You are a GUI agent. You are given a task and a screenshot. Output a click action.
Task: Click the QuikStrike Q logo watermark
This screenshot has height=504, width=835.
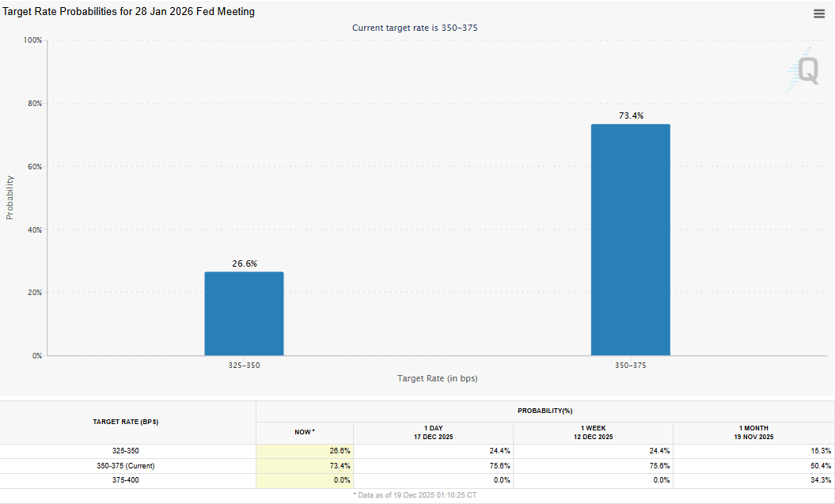click(805, 70)
